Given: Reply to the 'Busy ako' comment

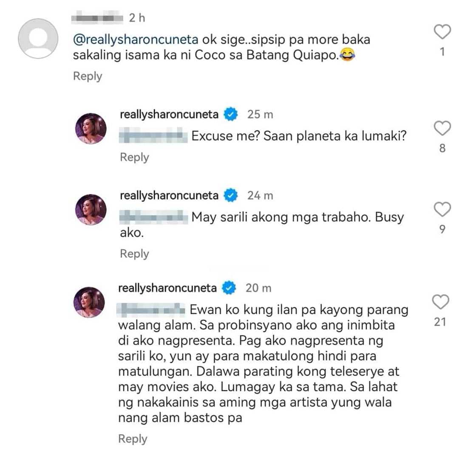Looking at the screenshot, I should click(x=134, y=254).
